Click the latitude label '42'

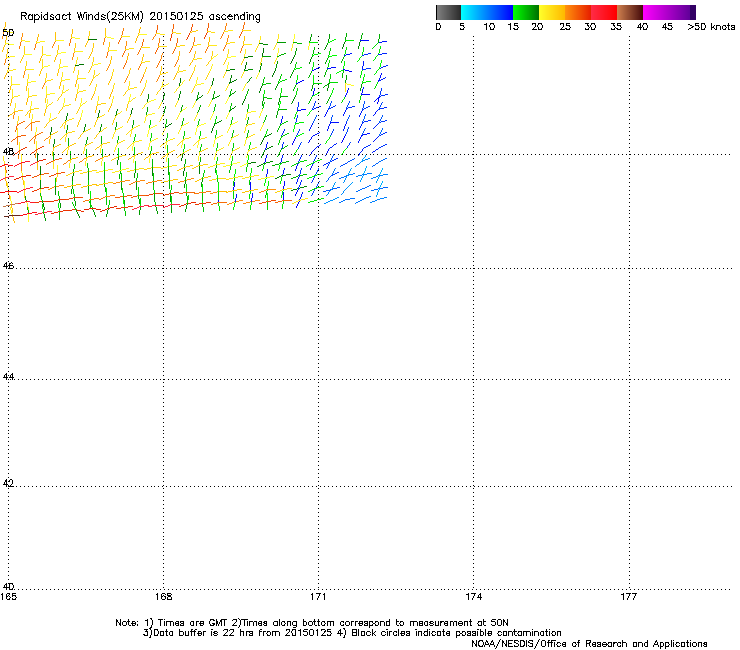8,483
